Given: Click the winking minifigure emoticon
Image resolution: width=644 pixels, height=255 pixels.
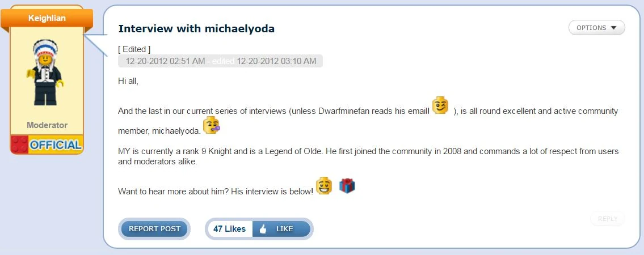Looking at the screenshot, I should point(440,105).
